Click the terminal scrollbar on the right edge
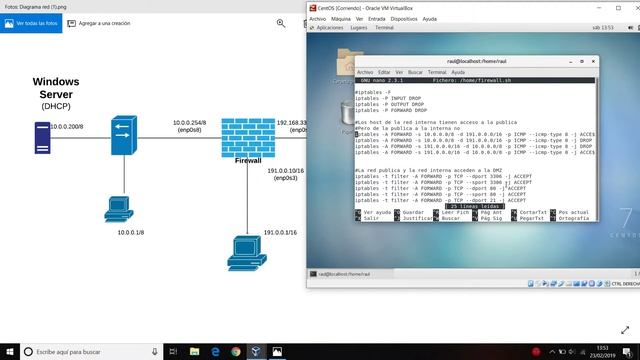 (x=597, y=149)
